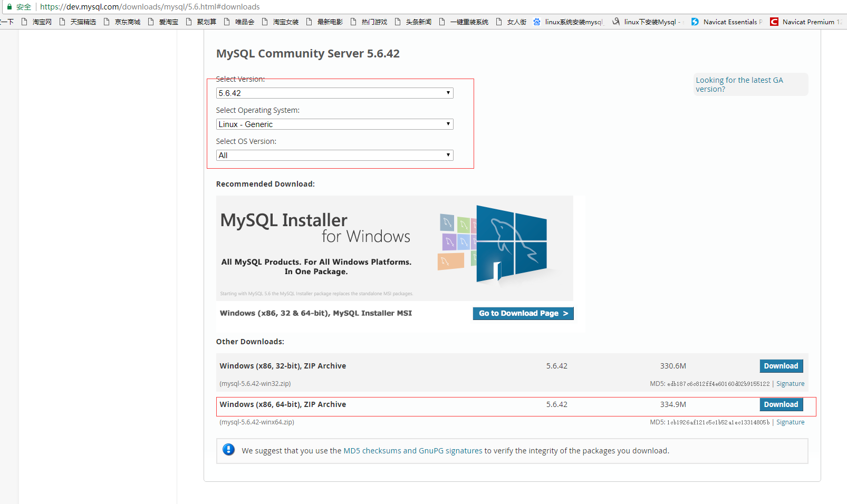The height and width of the screenshot is (504, 847).
Task: Click inside the browser address bar
Action: click(211, 7)
